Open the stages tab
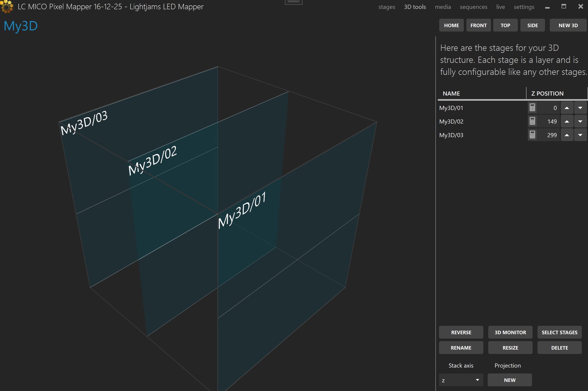The height and width of the screenshot is (391, 588). tap(387, 7)
